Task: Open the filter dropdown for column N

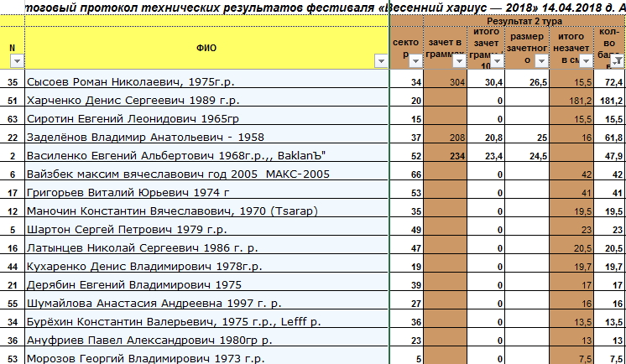Action: tap(18, 61)
